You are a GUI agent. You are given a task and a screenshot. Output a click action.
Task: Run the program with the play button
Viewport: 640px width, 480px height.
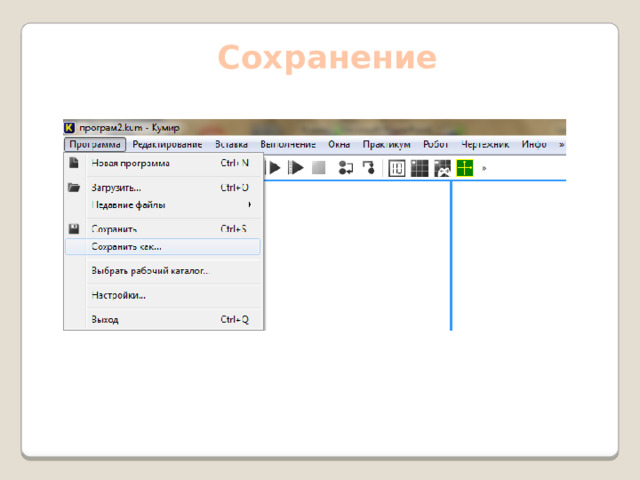click(275, 168)
